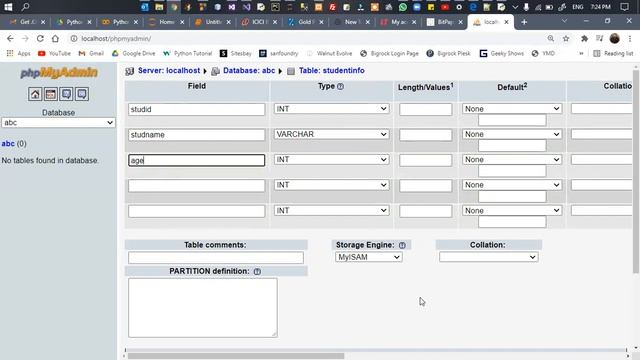
Task: Click the Table: studentinfo breadcrumb
Action: (x=331, y=71)
